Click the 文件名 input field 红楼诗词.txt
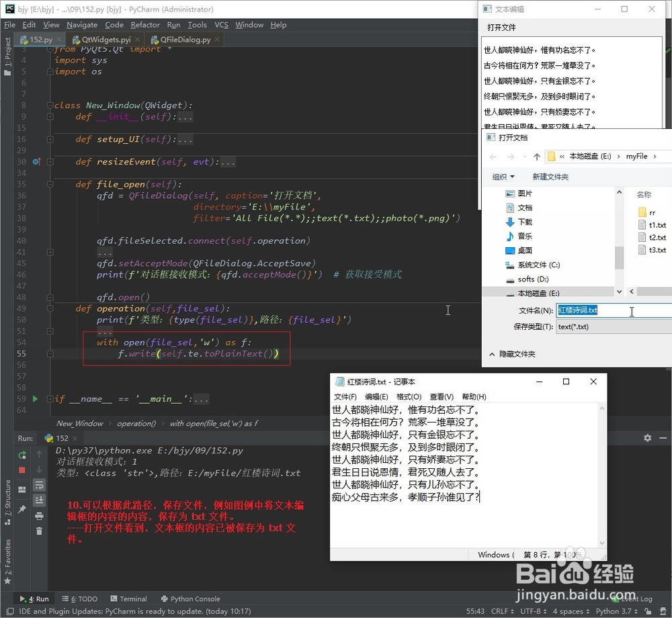The height and width of the screenshot is (618, 672). pyautogui.click(x=614, y=310)
